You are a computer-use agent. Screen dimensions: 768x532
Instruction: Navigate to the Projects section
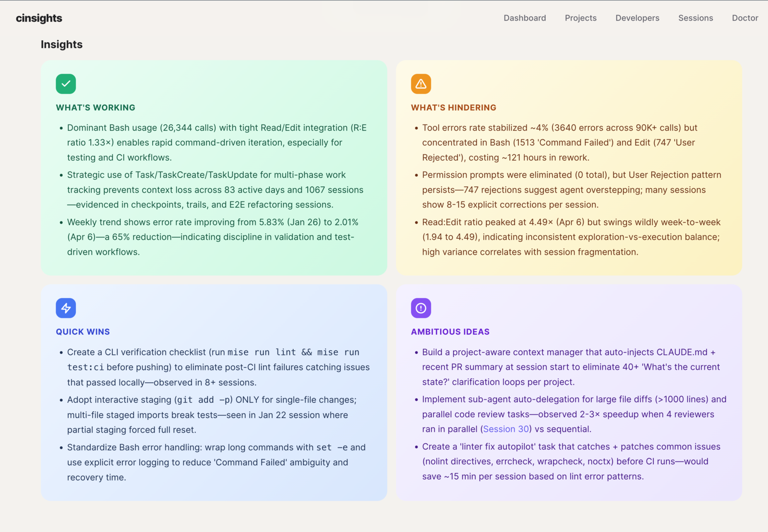tap(581, 18)
